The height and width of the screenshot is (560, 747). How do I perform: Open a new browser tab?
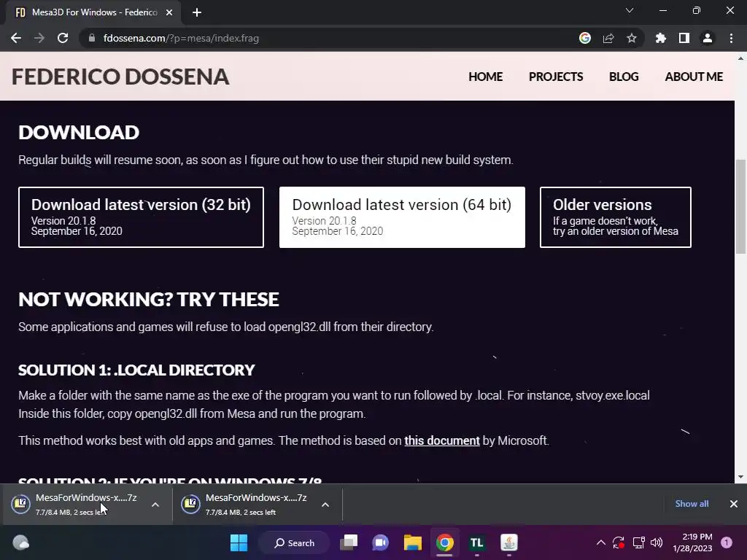(x=197, y=12)
